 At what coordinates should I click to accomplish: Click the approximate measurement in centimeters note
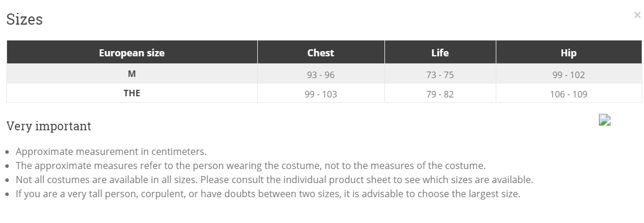111,151
